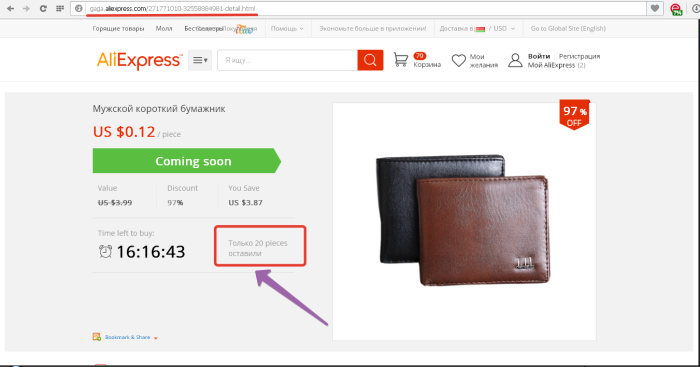Bookmark page with heart icon in address bar
Screen dimensions: 700x367
pos(655,8)
